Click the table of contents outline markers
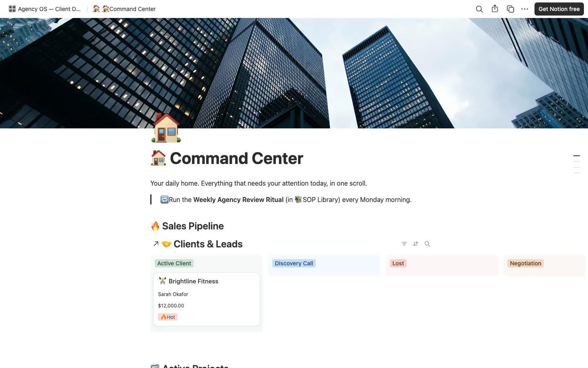 pyautogui.click(x=577, y=164)
